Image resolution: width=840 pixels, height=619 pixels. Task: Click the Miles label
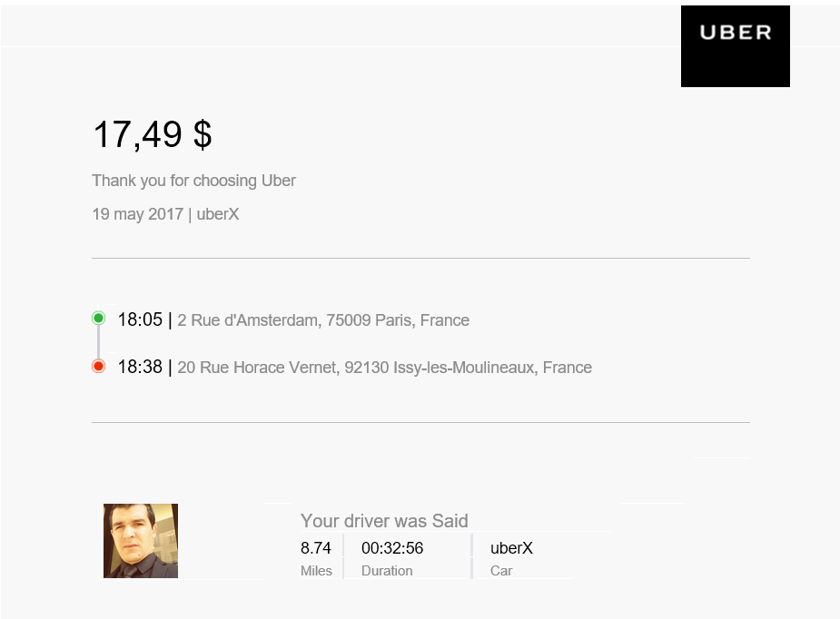[316, 571]
